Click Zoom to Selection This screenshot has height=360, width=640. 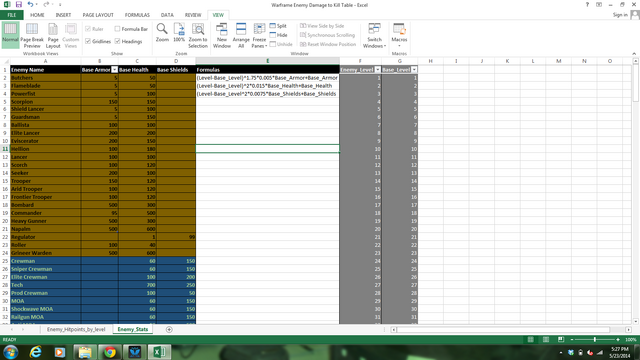click(198, 36)
